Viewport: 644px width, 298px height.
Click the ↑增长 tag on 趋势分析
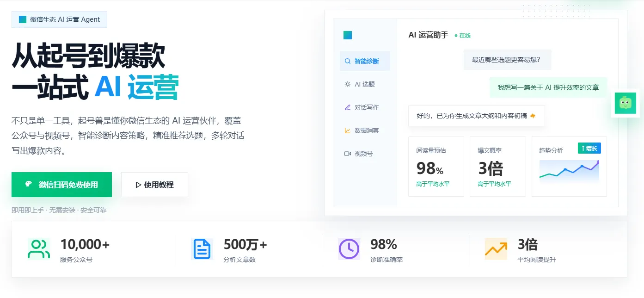[x=589, y=148]
